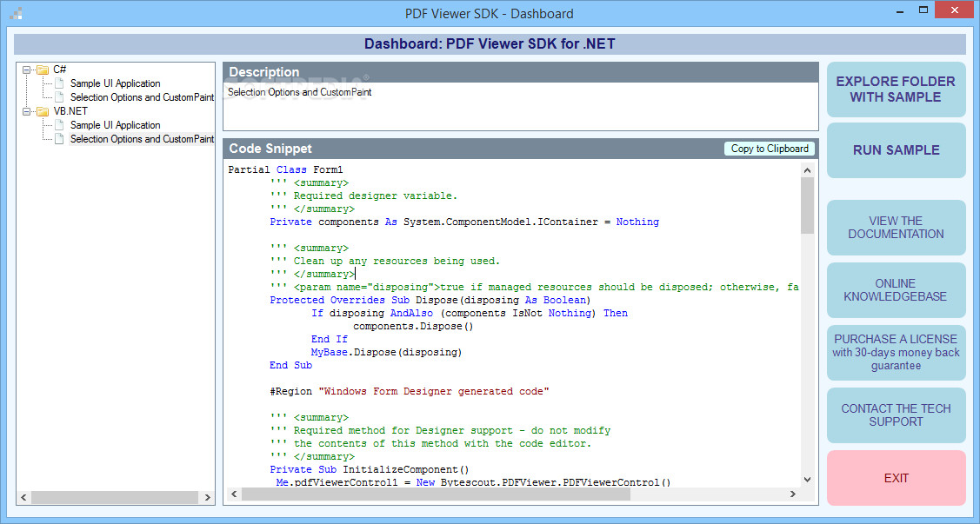Click tree panel scroll left arrow
980x524 pixels.
23,498
